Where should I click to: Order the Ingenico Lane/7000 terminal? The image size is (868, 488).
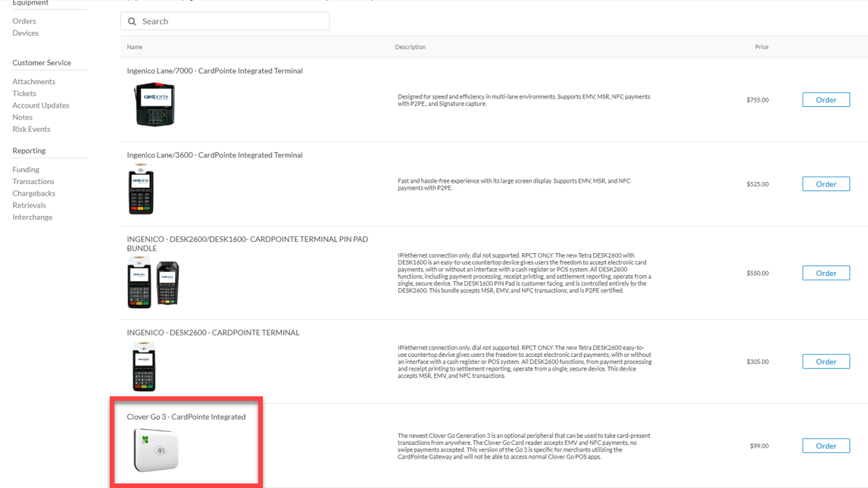[x=826, y=100]
